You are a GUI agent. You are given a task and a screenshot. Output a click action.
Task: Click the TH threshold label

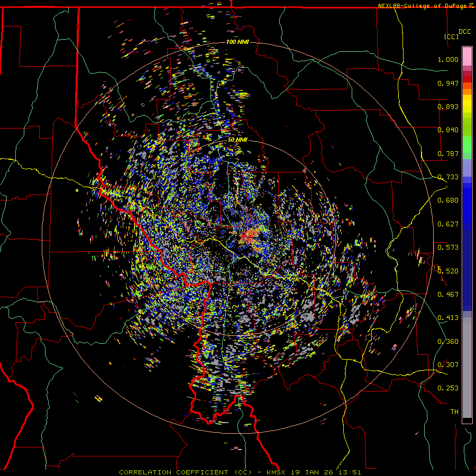tap(454, 411)
